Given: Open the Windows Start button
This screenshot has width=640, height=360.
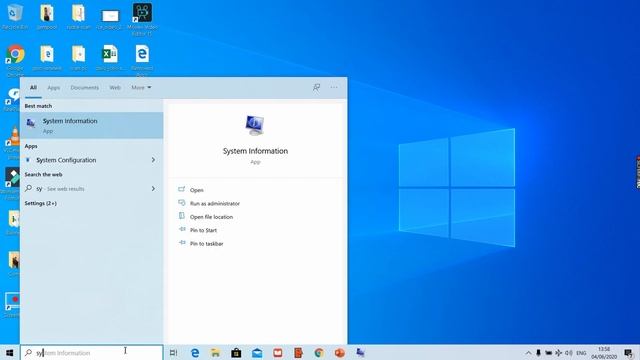Looking at the screenshot, I should click(x=9, y=353).
